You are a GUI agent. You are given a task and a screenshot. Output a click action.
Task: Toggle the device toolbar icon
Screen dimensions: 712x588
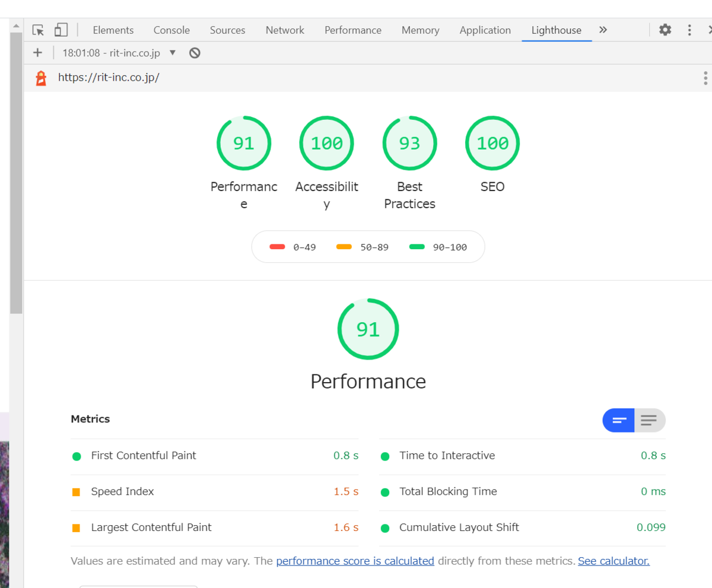[61, 30]
